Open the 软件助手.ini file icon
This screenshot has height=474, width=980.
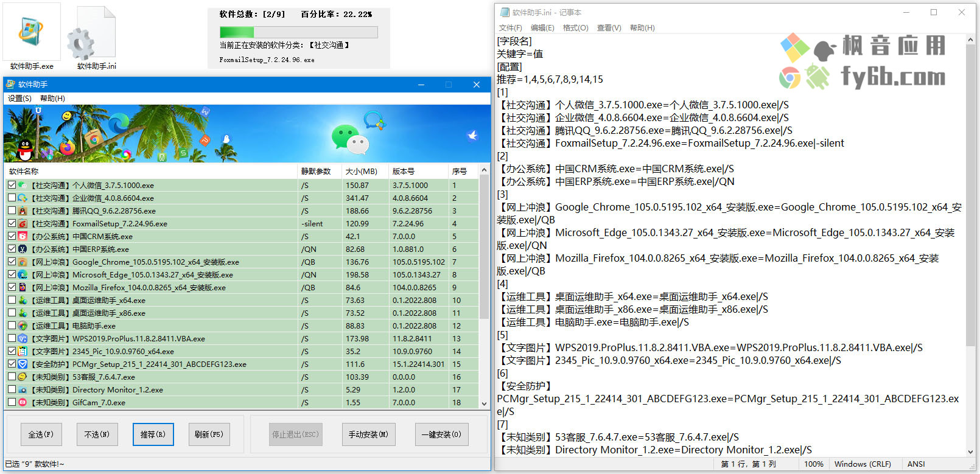[96, 37]
